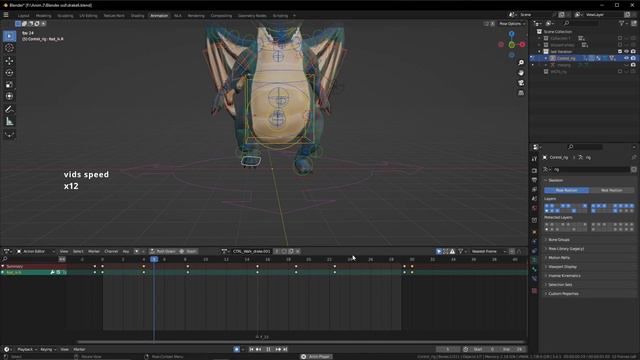Activate the Move tool
Screen dimensions: 640x360
(9, 61)
